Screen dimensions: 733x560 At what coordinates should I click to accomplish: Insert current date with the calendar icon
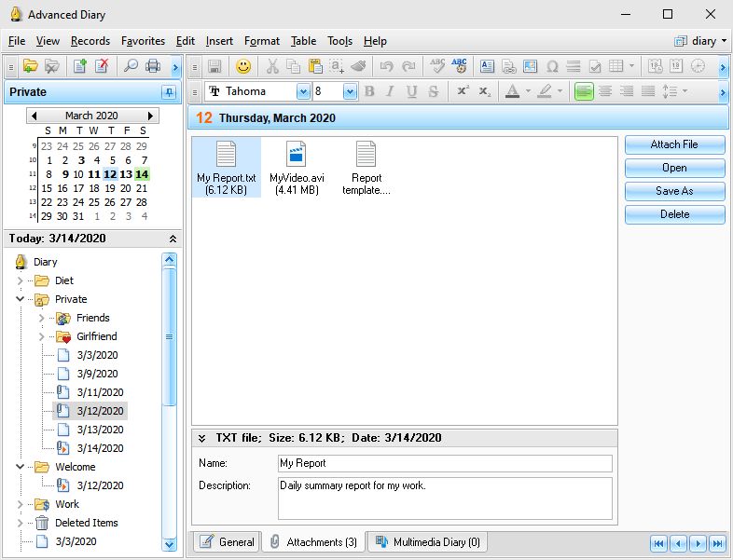(676, 66)
